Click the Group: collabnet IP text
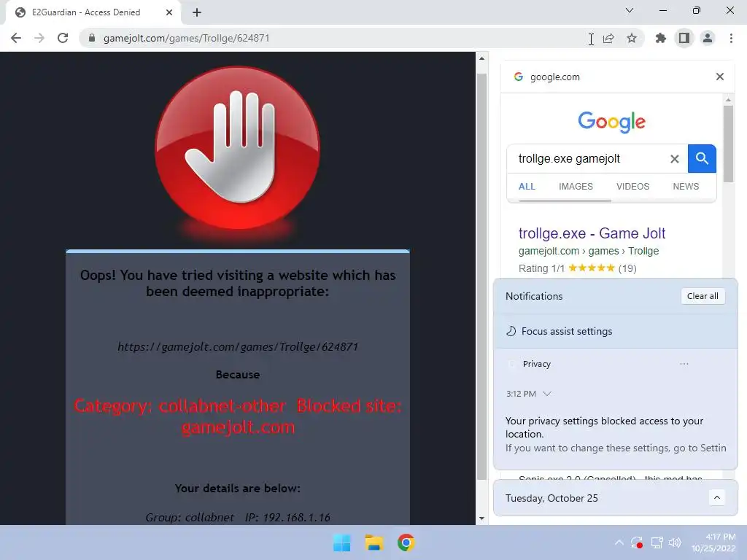Viewport: 747px width, 560px height. coord(238,517)
